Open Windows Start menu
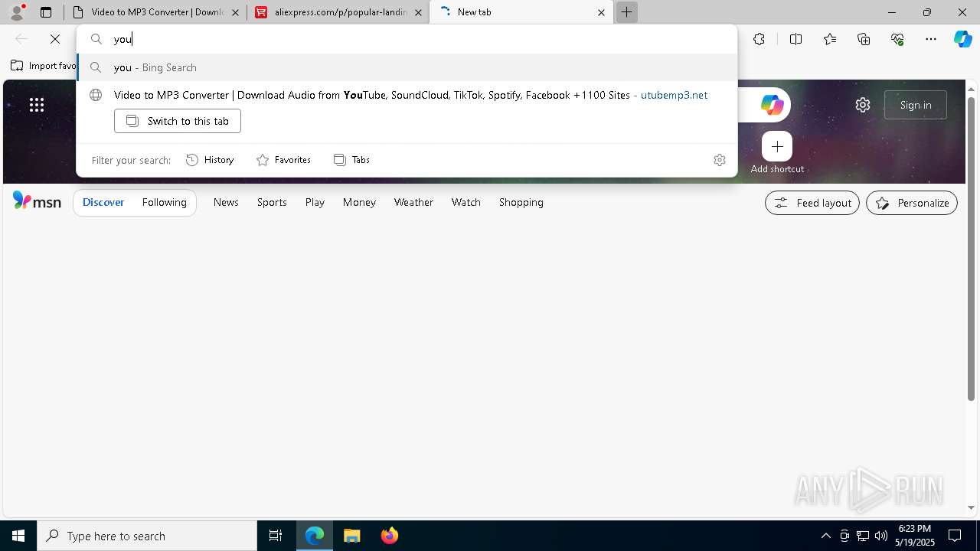Screen dimensions: 980x551 (18, 536)
